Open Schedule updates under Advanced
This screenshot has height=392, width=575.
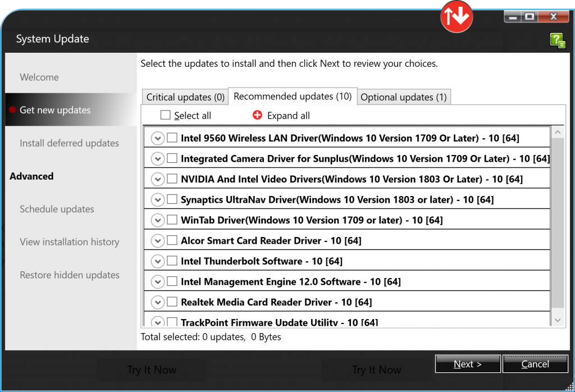[x=57, y=209]
